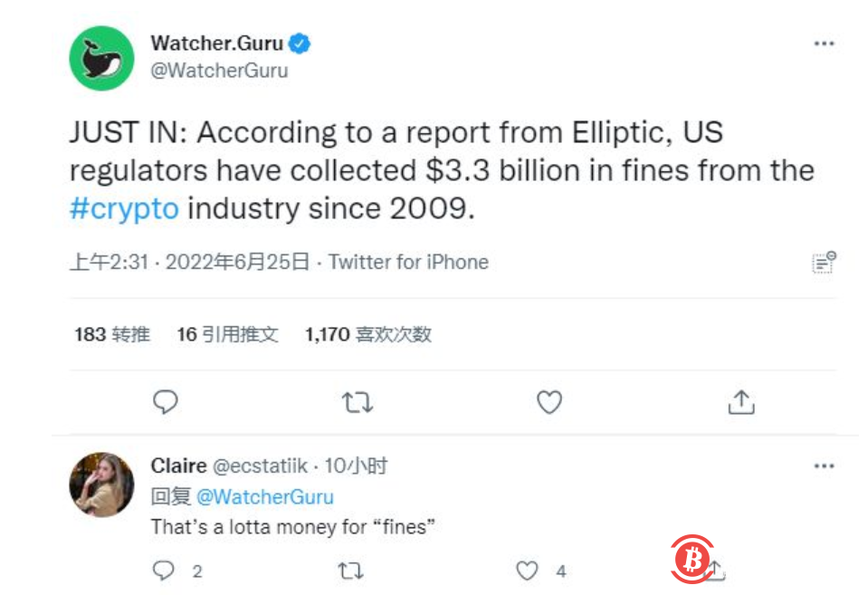Click the #crypto hashtag
The image size is (868, 595).
(124, 207)
